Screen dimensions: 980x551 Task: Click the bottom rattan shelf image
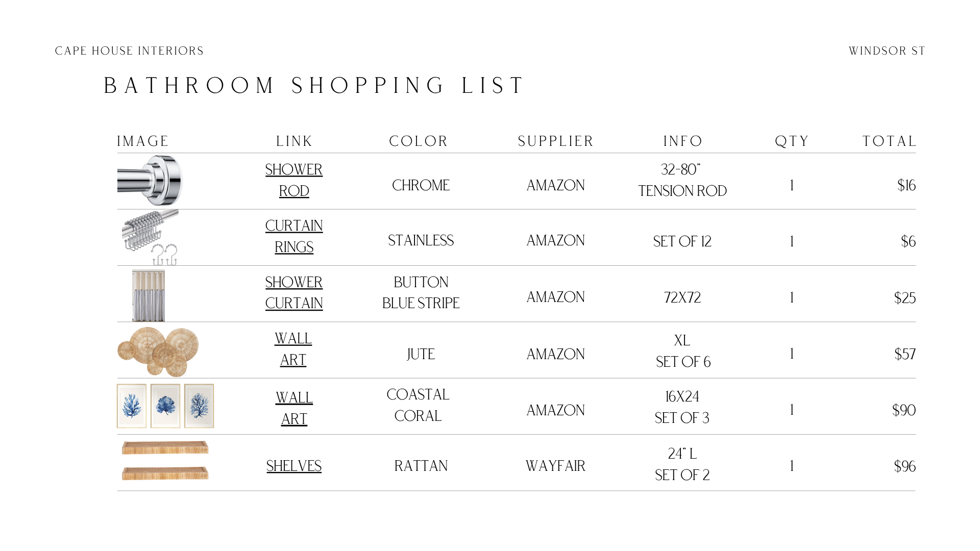(x=165, y=473)
